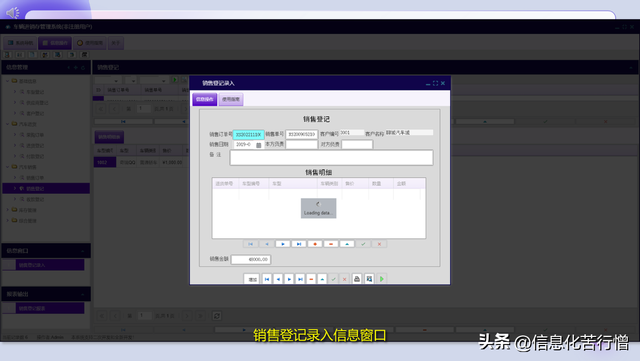
Task: Refresh the 信息管理 panel tree
Action: 82,67
